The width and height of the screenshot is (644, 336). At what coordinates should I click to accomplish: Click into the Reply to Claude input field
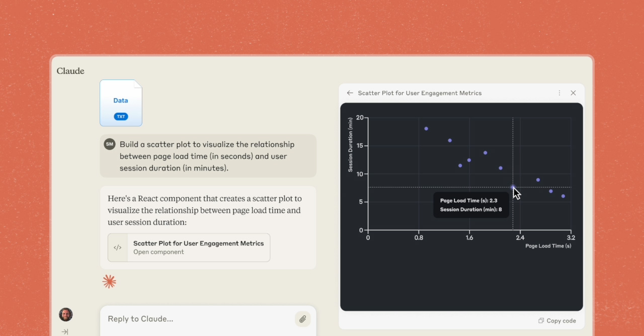(x=196, y=319)
